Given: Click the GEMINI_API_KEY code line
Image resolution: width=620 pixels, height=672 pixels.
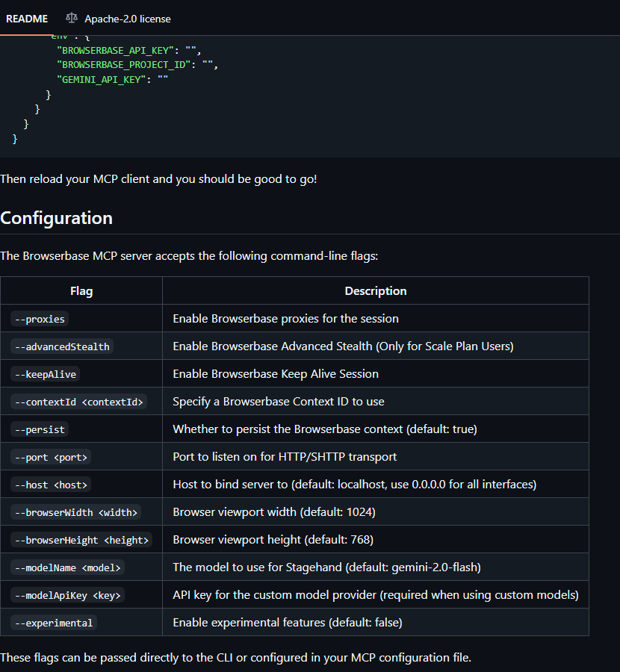Looking at the screenshot, I should point(112,80).
